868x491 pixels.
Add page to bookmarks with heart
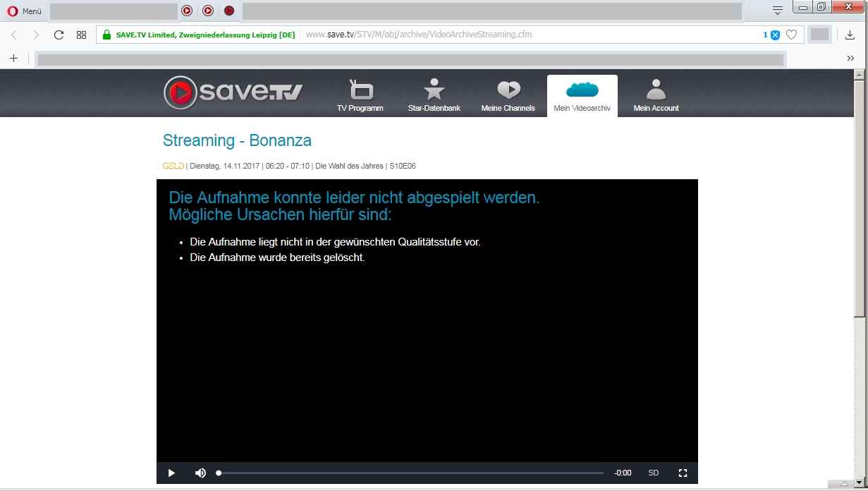click(x=791, y=35)
